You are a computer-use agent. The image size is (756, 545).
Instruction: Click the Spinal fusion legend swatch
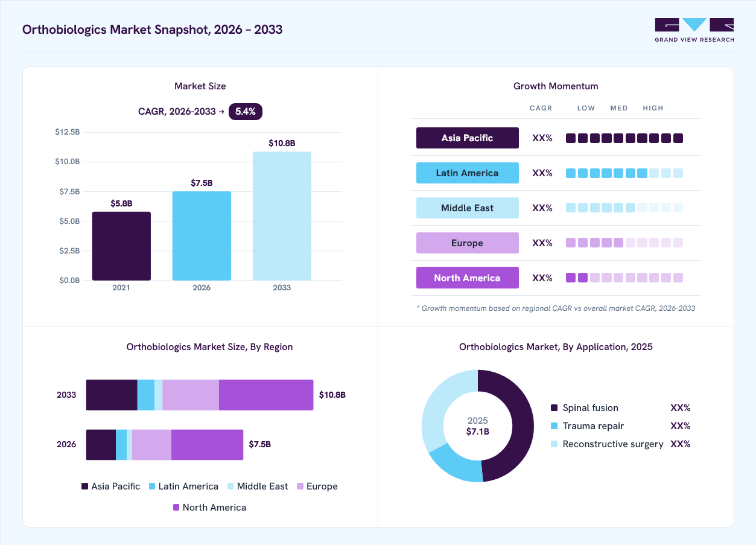554,408
